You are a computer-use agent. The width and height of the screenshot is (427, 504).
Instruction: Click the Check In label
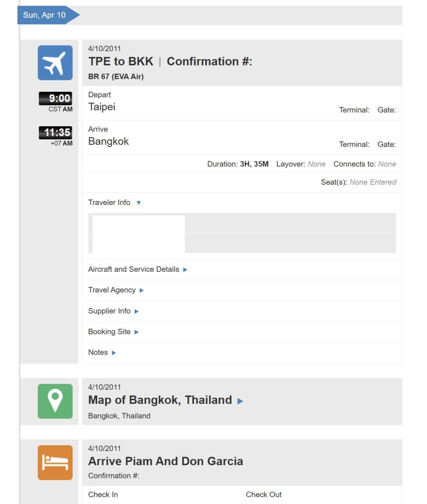[x=103, y=494]
